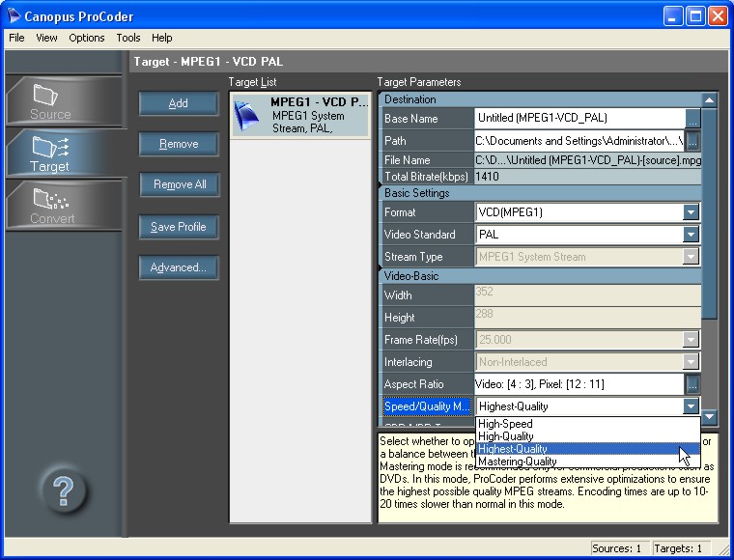Screen dimensions: 734x560
Task: Open the Video Standard dropdown arrow
Action: pos(691,235)
